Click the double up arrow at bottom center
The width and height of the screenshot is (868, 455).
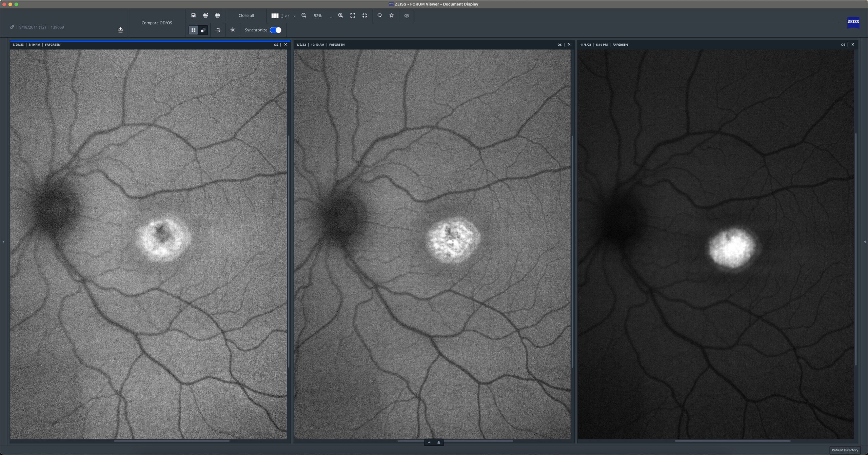point(439,442)
